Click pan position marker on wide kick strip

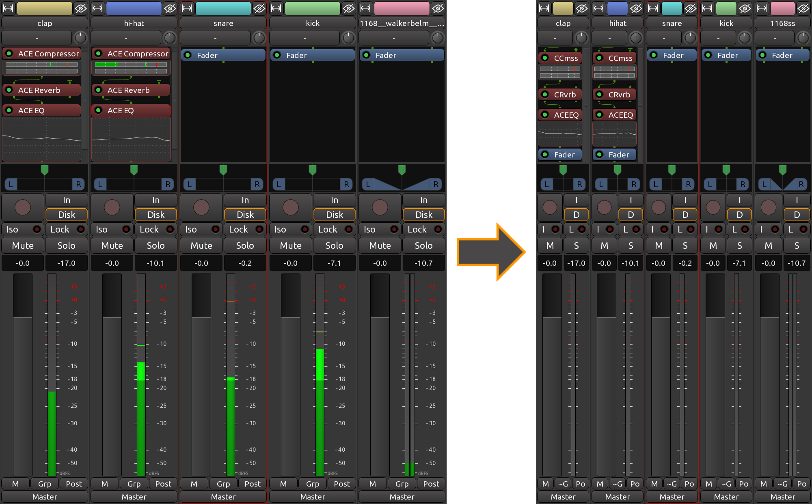pyautogui.click(x=312, y=170)
